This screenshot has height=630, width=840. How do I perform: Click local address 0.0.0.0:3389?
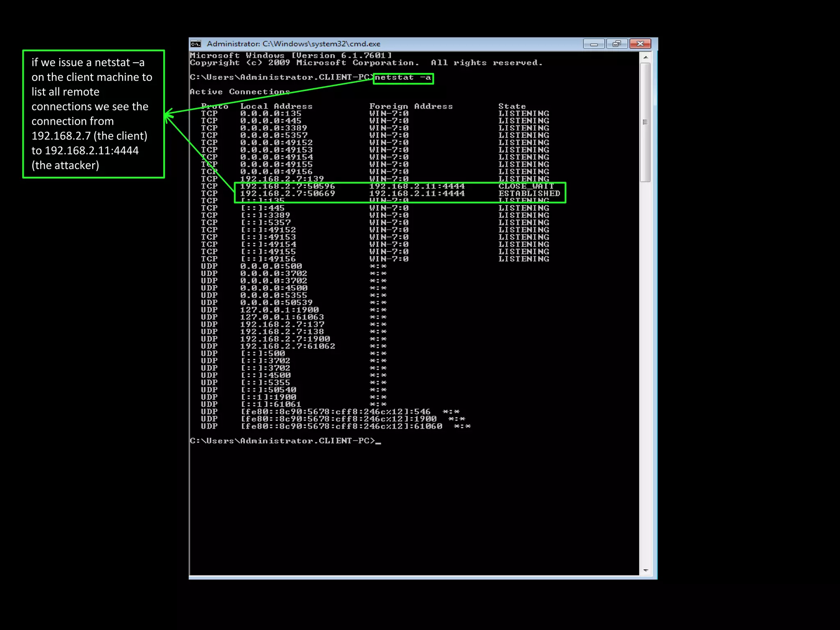(274, 128)
